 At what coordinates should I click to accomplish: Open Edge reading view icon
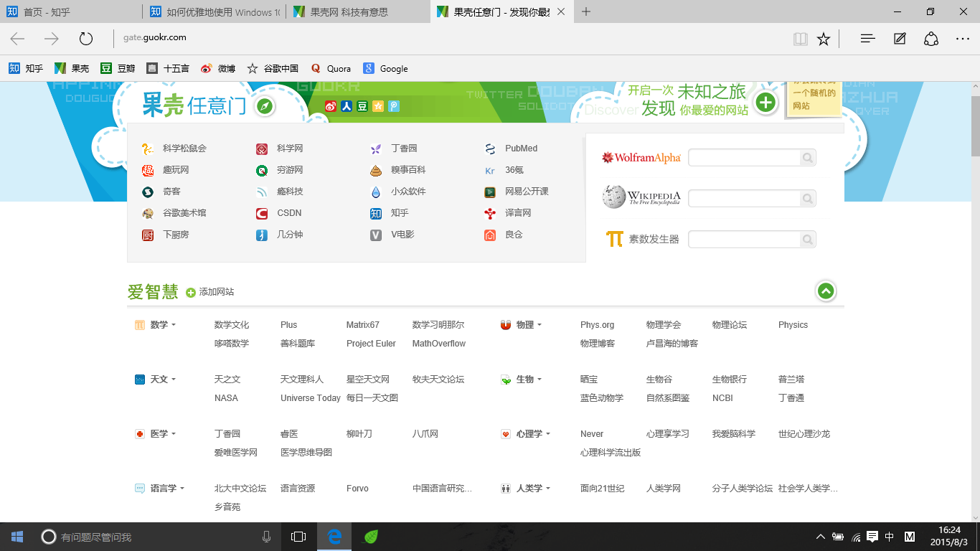click(800, 39)
